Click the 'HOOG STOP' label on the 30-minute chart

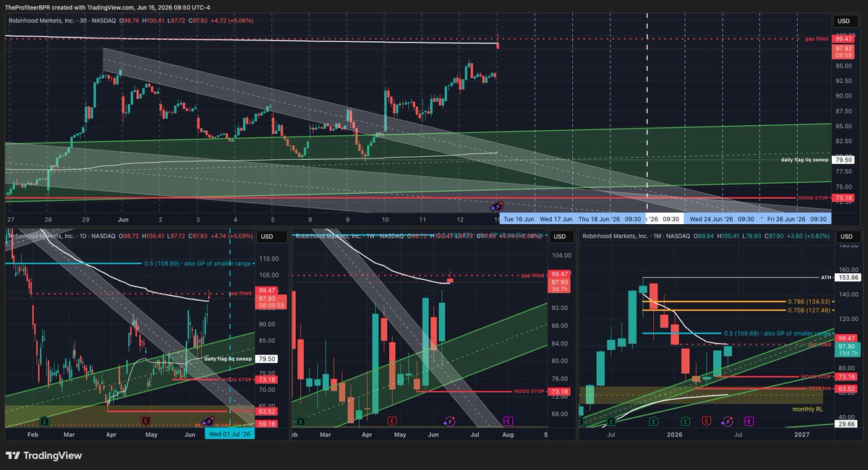click(x=812, y=197)
